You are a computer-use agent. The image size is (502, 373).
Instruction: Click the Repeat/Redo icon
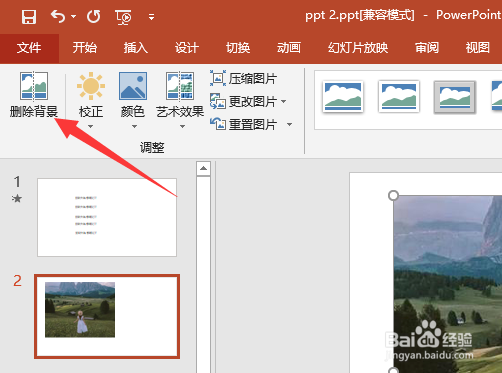click(x=94, y=16)
